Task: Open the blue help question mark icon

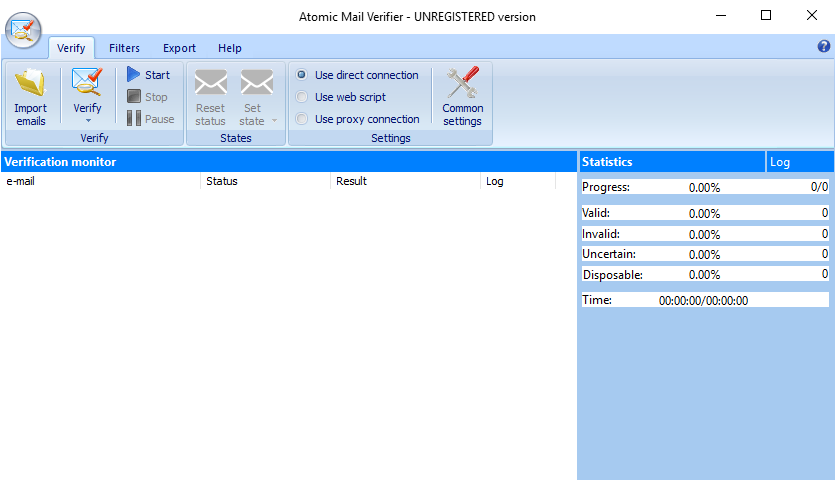Action: (x=824, y=46)
